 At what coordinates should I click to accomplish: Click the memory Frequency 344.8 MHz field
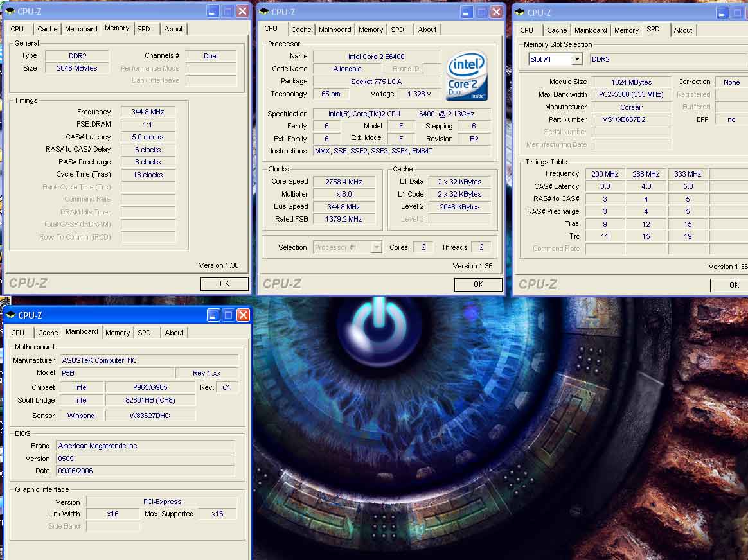[x=148, y=112]
